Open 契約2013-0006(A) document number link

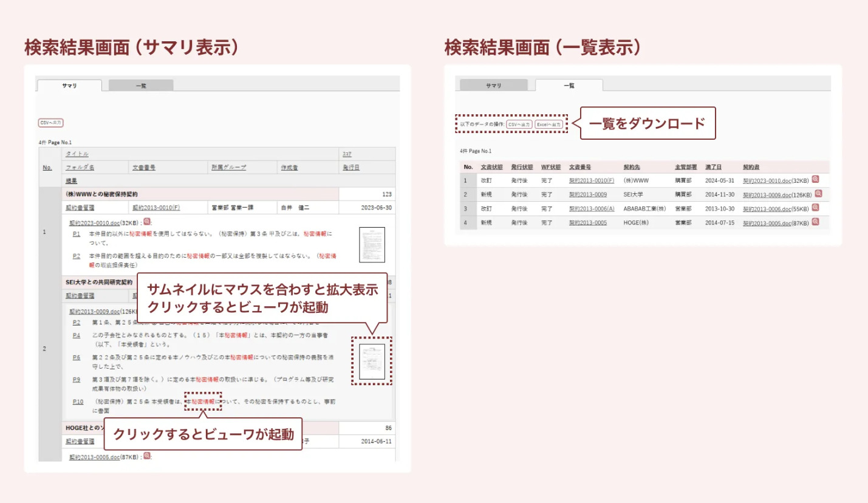coord(592,208)
